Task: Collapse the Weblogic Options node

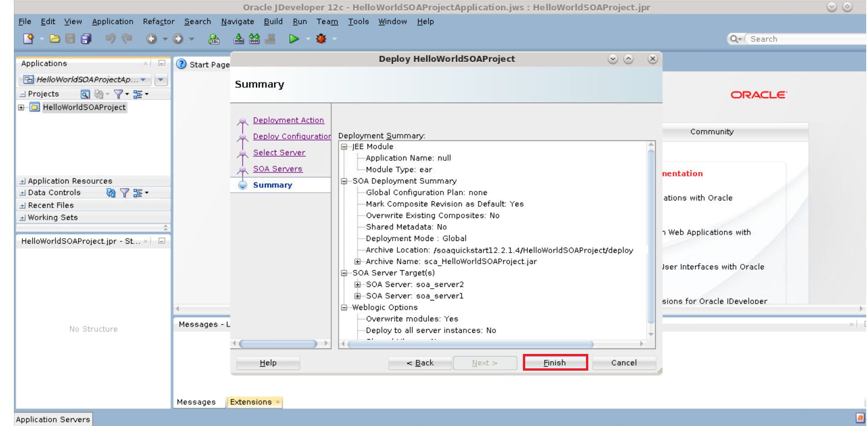Action: point(344,308)
